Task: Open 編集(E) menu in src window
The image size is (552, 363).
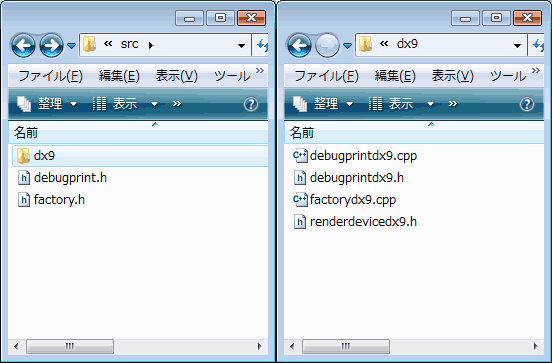Action: [119, 76]
